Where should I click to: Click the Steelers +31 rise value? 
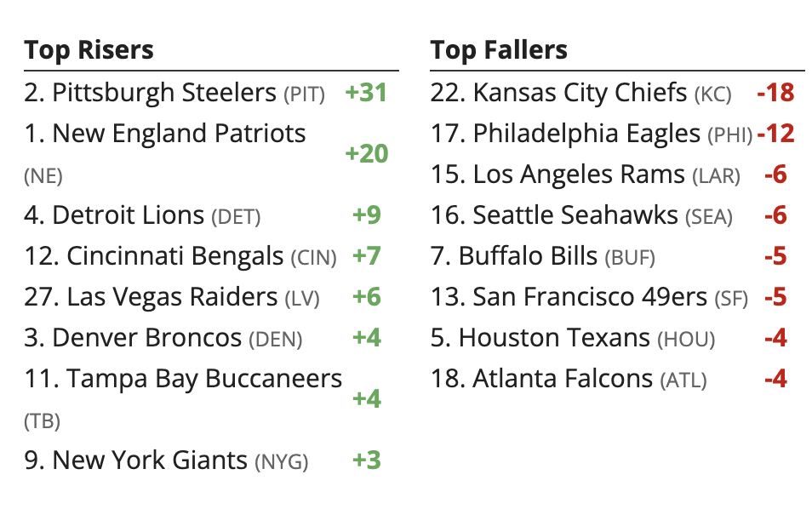367,93
